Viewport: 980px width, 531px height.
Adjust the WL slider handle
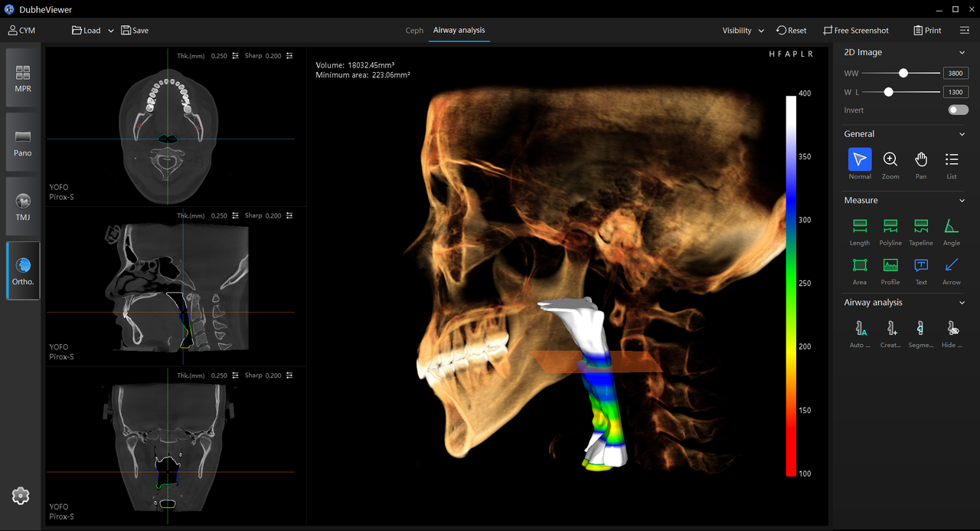[888, 92]
